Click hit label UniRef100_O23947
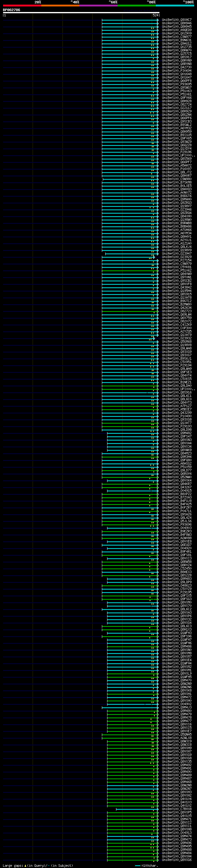This screenshot has width=197, height=868. pos(177,253)
